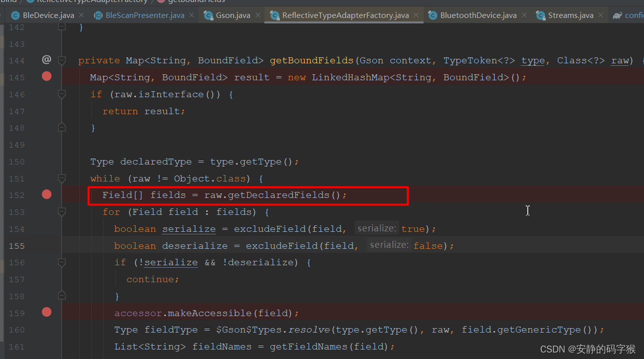Remove the breakpoint on line 145
The width and height of the screenshot is (644, 359).
coord(46,77)
